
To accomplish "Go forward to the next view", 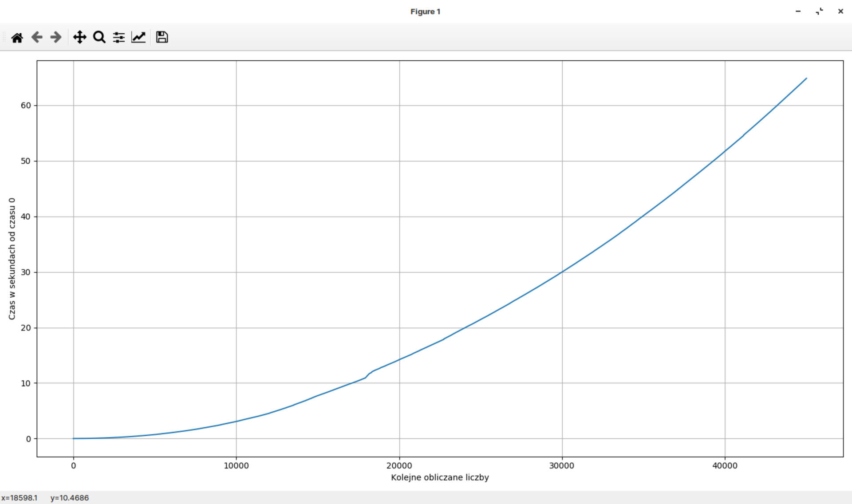I will (x=56, y=37).
